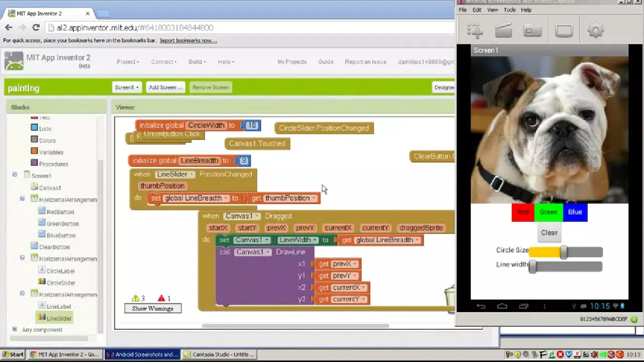Tap the Green color button on phone
Image resolution: width=644 pixels, height=362 pixels.
(x=548, y=212)
